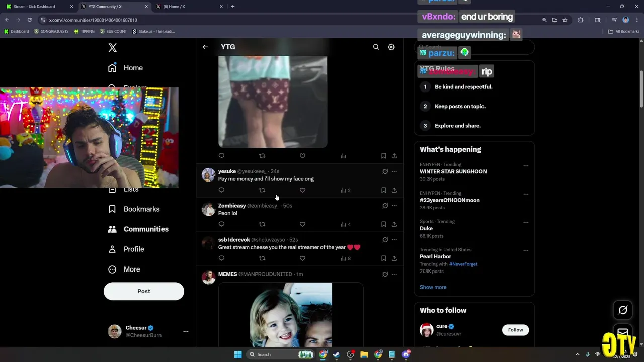644x362 pixels.
Task: Go back using community header arrow
Action: click(205, 47)
